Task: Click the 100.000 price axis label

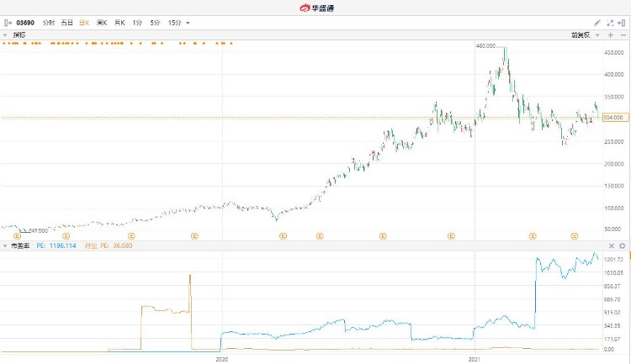Action: (614, 208)
